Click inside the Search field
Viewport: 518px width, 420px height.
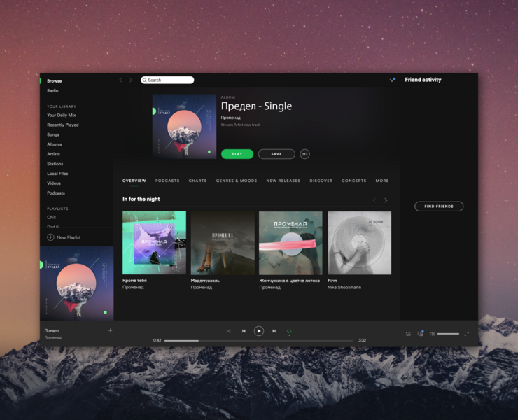167,80
